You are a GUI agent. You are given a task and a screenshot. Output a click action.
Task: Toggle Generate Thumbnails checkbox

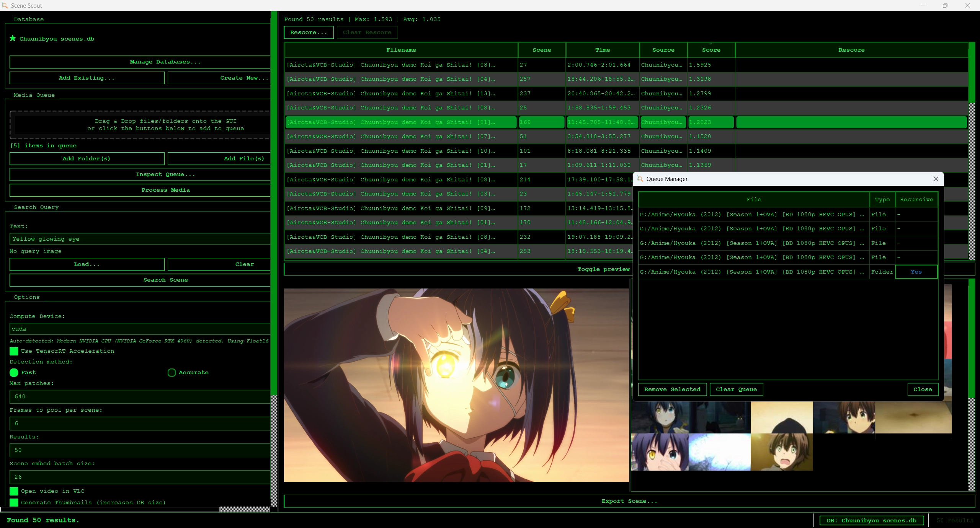[14, 502]
